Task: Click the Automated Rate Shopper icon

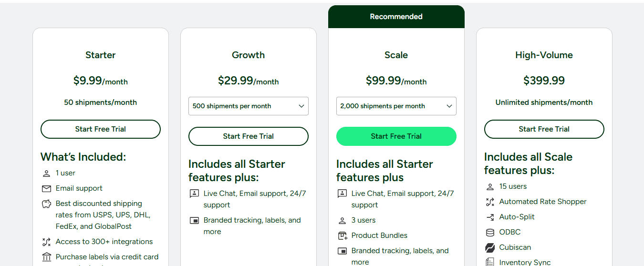Action: click(490, 202)
